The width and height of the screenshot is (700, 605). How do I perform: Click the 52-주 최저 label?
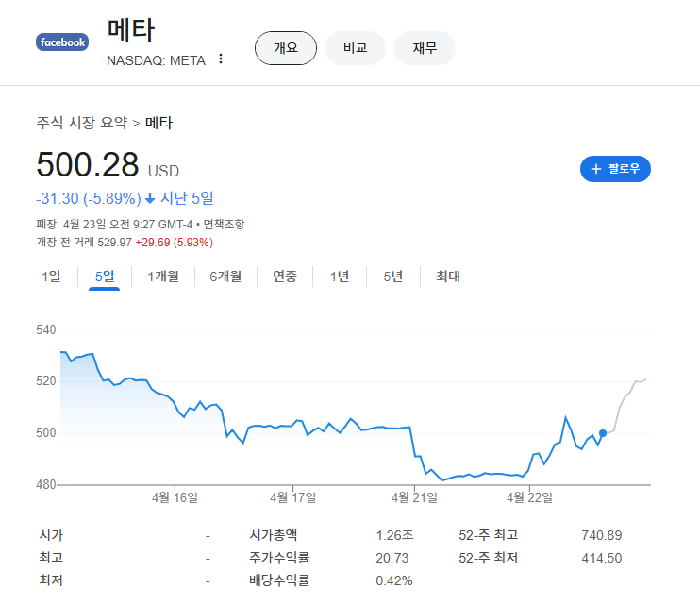click(x=489, y=557)
